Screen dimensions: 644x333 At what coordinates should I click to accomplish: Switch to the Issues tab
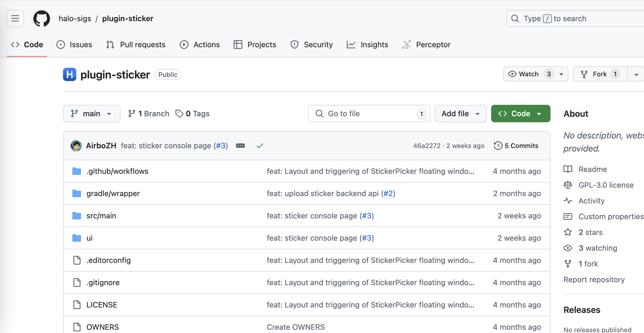[x=74, y=45]
